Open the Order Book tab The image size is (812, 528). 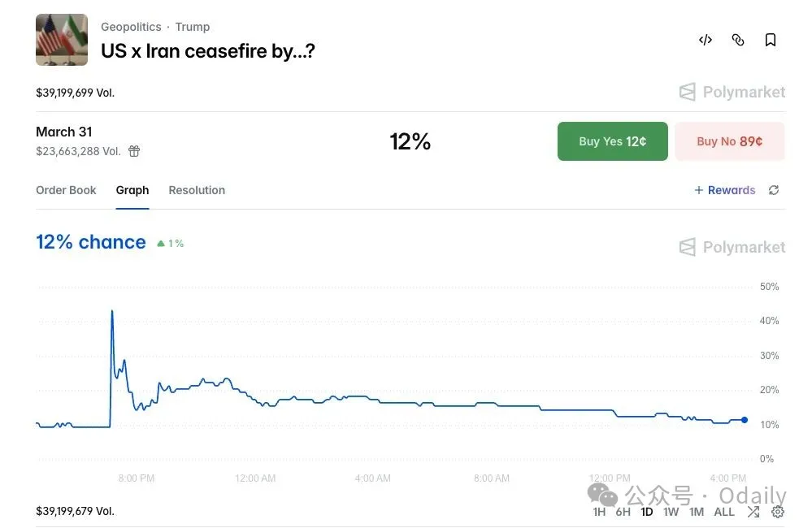(x=66, y=190)
